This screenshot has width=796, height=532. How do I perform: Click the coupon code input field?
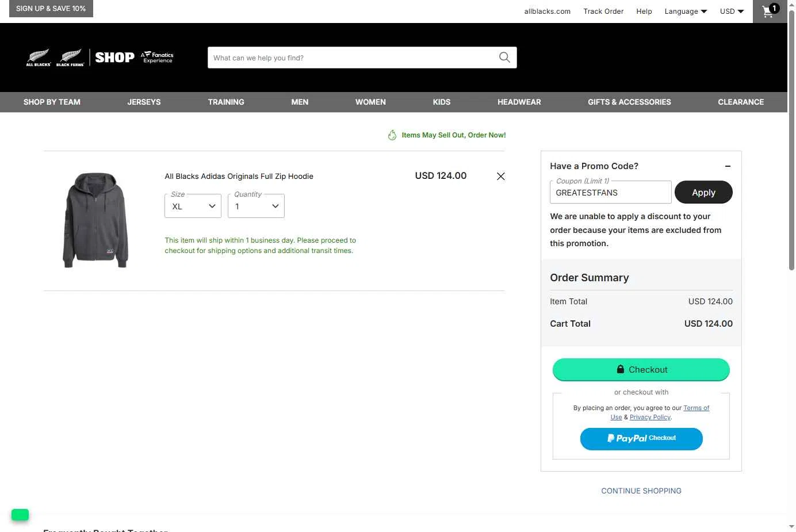pyautogui.click(x=610, y=193)
